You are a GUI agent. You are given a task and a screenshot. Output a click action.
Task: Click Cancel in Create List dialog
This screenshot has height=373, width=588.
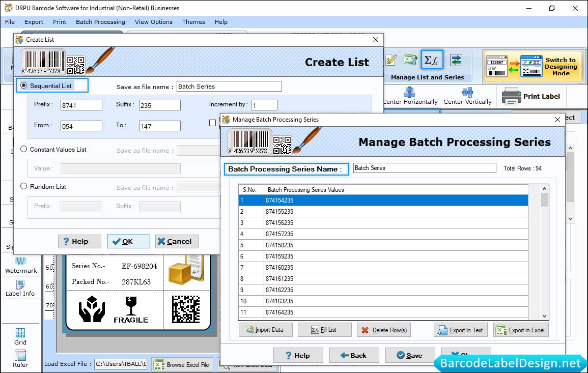177,241
